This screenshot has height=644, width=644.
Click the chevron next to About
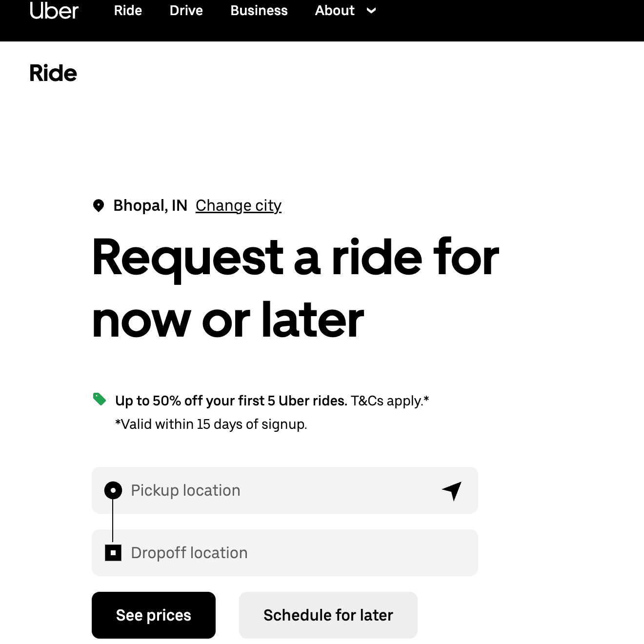(x=371, y=11)
